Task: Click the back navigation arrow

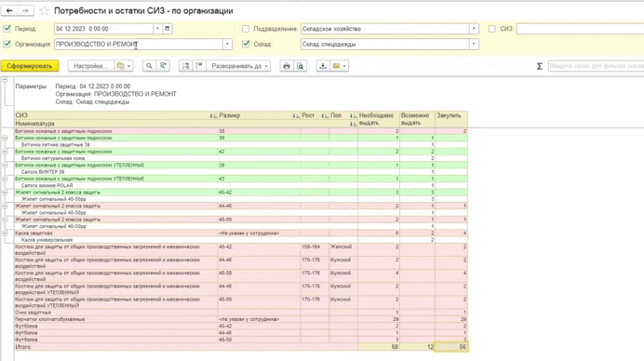Action: tap(9, 10)
